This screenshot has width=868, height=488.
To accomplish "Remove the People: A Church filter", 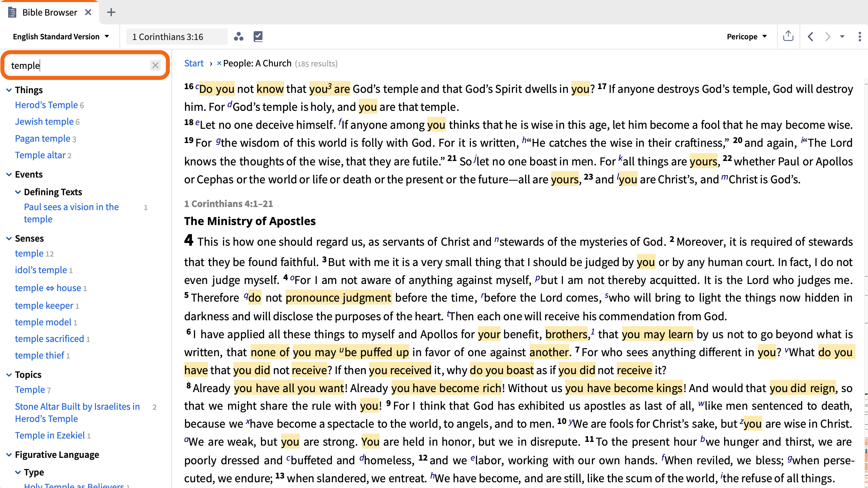I will click(219, 63).
